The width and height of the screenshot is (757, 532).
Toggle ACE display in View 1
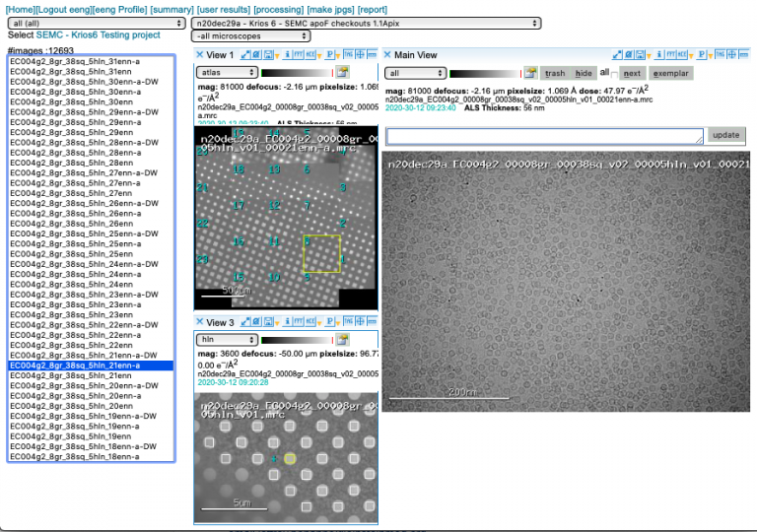click(x=310, y=54)
